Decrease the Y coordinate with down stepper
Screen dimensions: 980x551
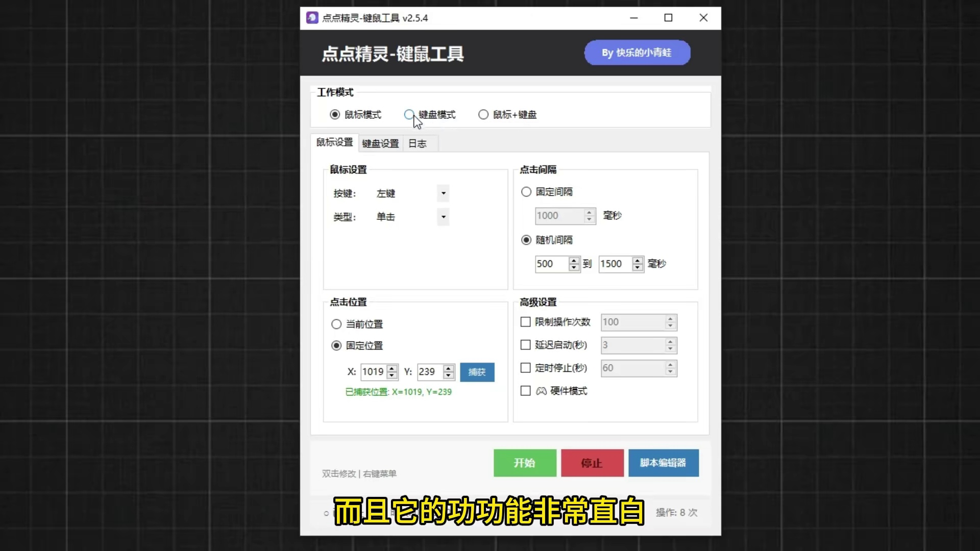pyautogui.click(x=449, y=375)
